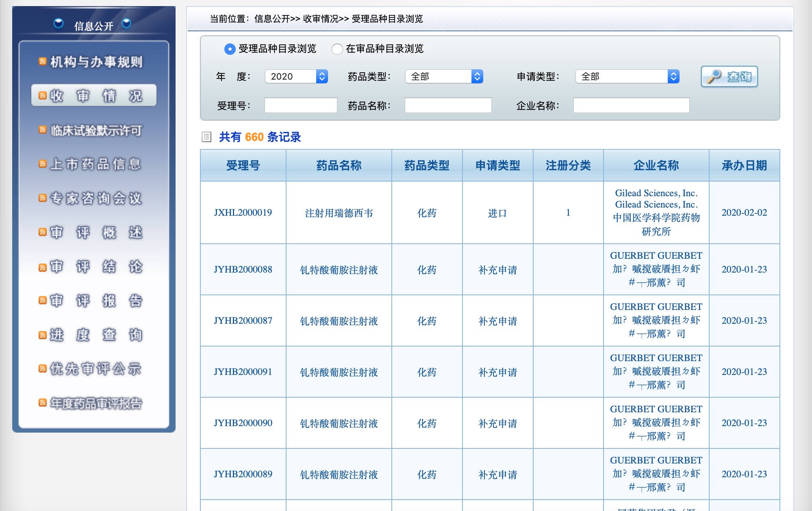Click RSS icon beside 审评结论

(42, 268)
